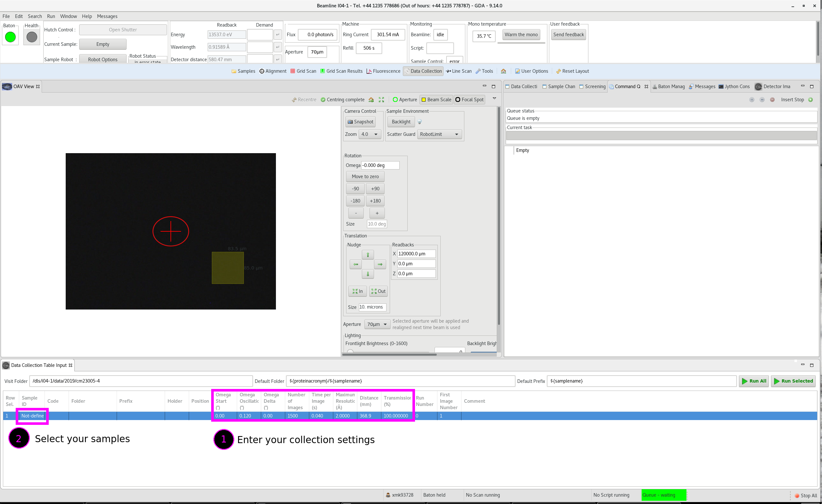Screen dimensions: 822x504
Task: Click Run Selected in Data Collection table
Action: pos(793,381)
